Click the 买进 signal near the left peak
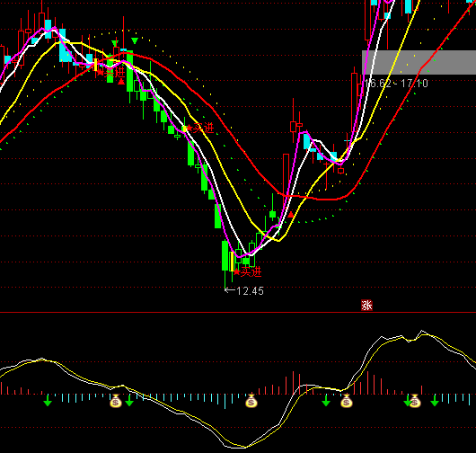This screenshot has width=476, height=453. tap(111, 73)
